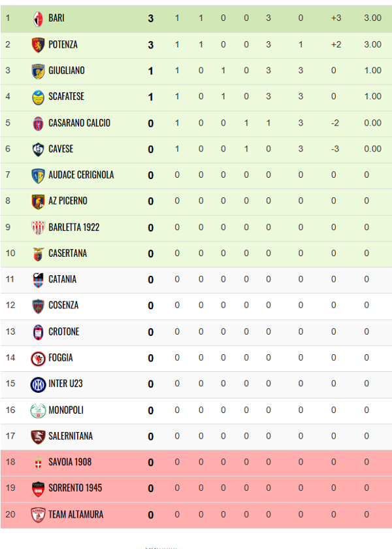Open the Audace Cerignola team name

tap(81, 175)
